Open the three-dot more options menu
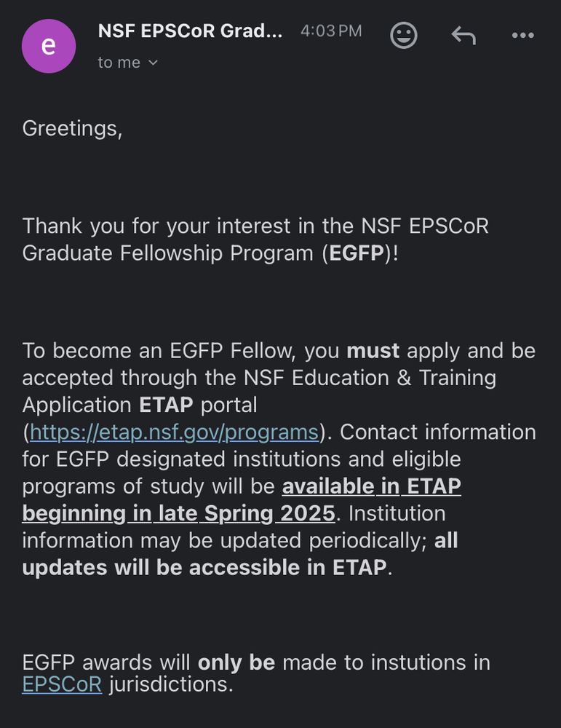Screen dimensions: 561x728 pos(523,35)
